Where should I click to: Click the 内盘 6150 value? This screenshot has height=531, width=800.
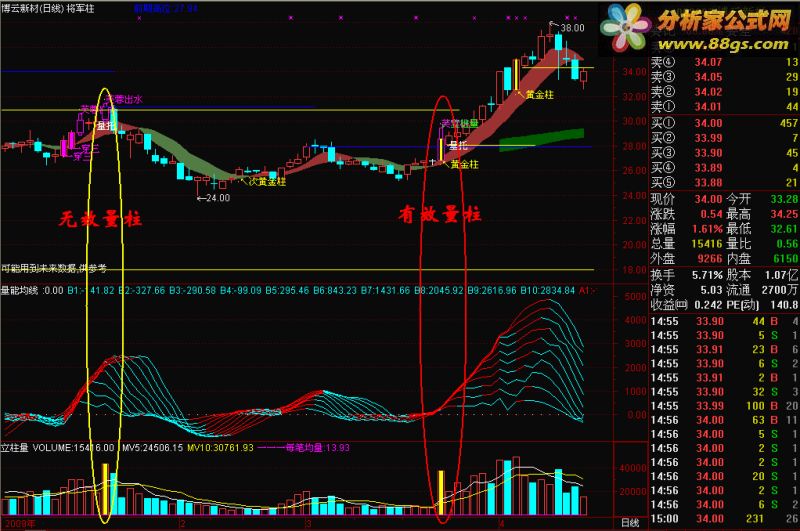tap(786, 259)
